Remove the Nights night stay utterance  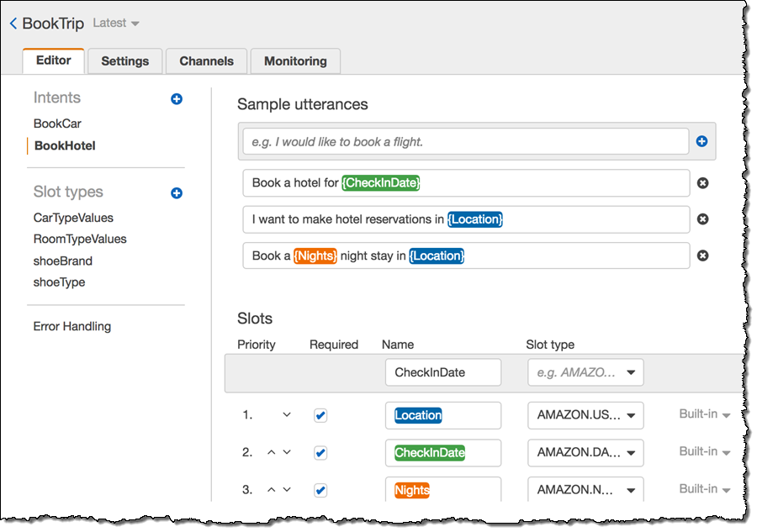point(703,255)
